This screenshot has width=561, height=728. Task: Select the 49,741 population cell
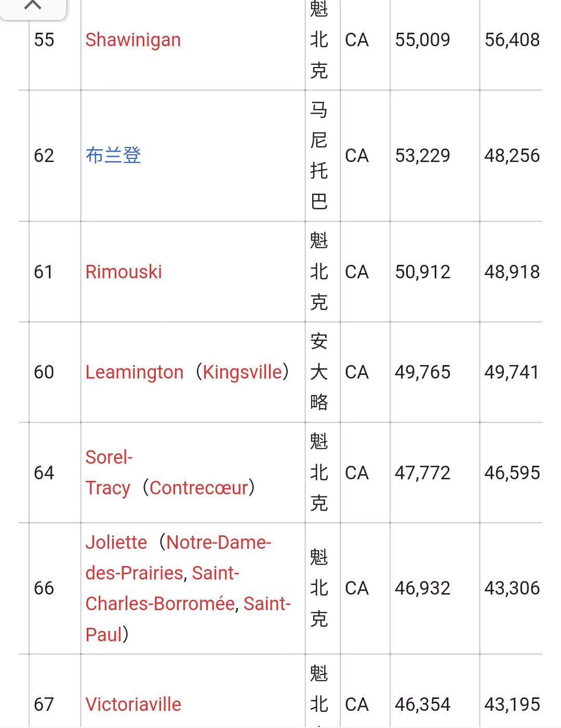(x=511, y=372)
